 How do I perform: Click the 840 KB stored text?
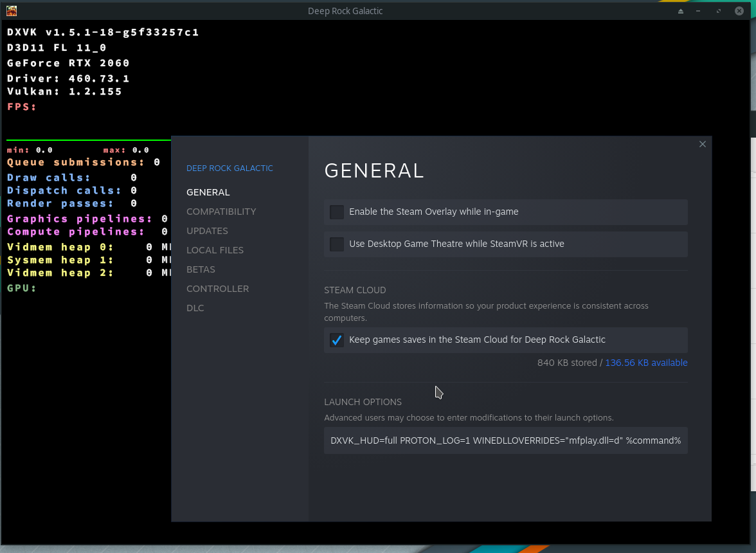click(x=567, y=363)
